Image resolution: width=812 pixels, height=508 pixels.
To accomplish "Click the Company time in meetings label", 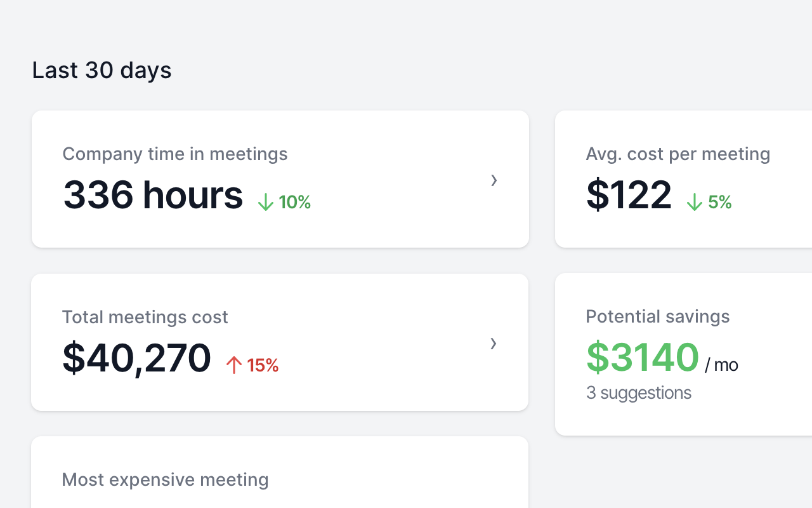I will [174, 154].
